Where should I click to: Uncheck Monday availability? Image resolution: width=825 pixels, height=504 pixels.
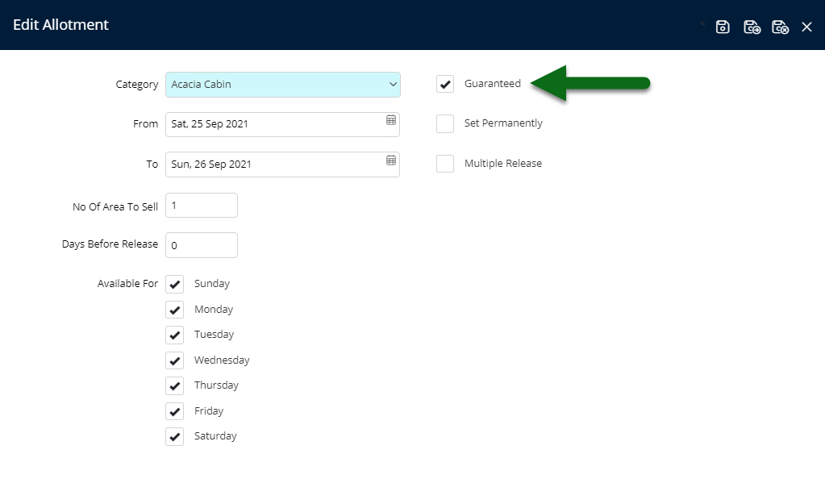175,310
